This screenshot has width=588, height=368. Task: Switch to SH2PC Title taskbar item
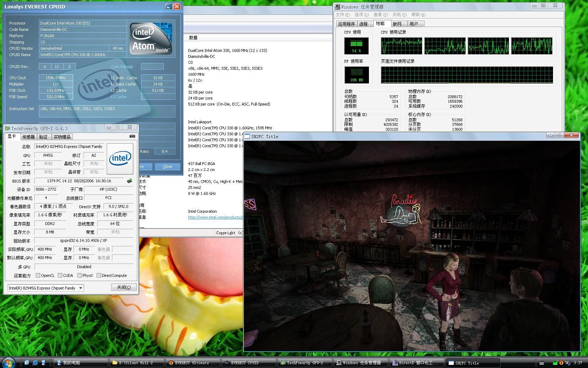pyautogui.click(x=473, y=363)
